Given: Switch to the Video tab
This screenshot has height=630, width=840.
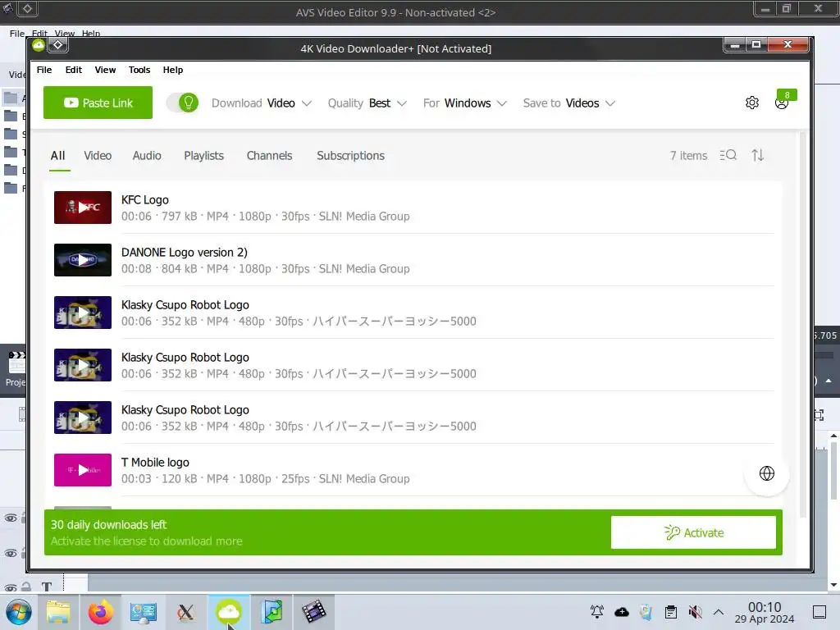Looking at the screenshot, I should pyautogui.click(x=98, y=156).
